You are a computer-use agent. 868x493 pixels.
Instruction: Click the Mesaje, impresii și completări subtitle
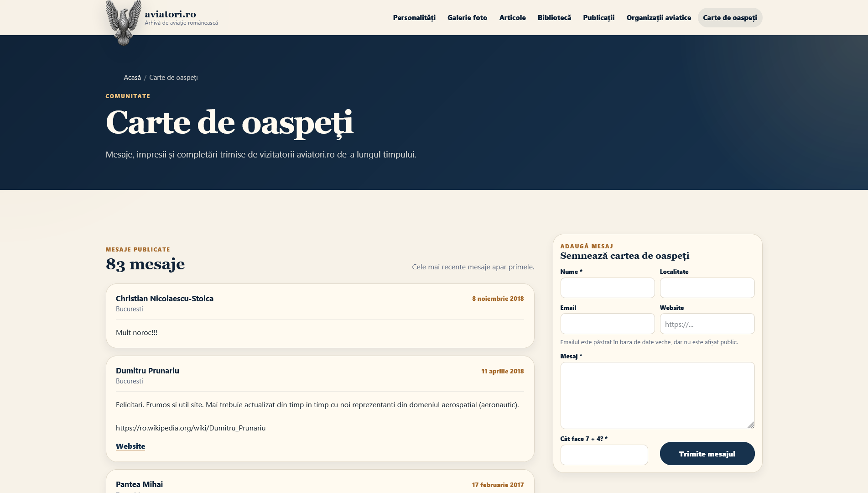[261, 154]
